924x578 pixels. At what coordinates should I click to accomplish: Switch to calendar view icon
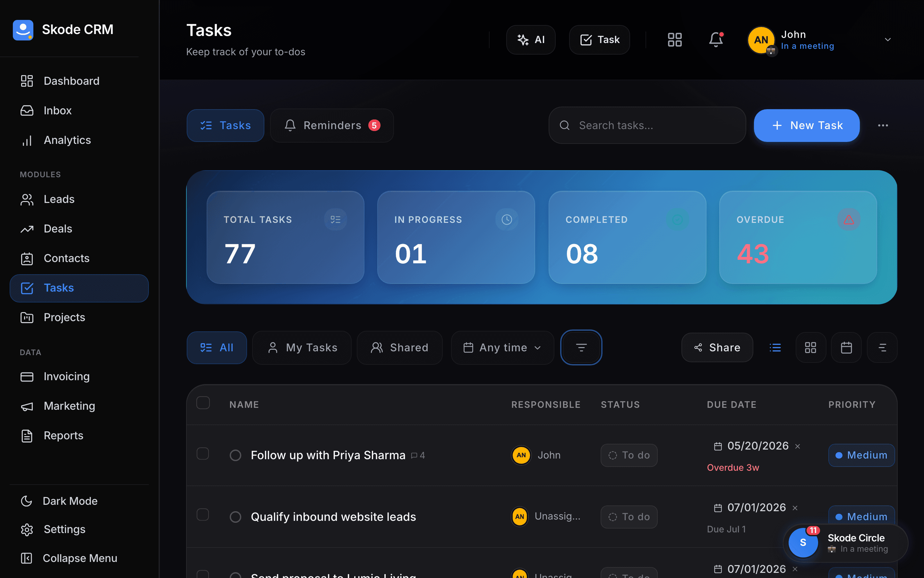(846, 347)
